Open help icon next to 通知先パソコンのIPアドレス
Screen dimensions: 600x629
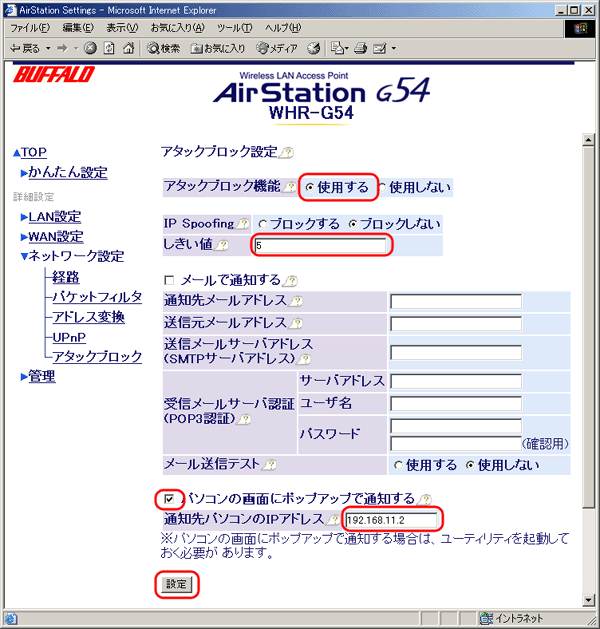click(x=334, y=520)
